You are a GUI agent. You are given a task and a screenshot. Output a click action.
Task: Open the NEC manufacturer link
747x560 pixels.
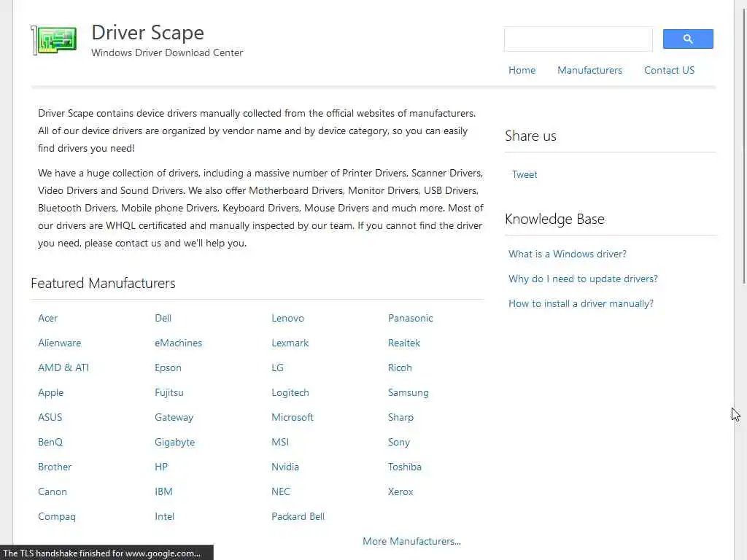281,491
